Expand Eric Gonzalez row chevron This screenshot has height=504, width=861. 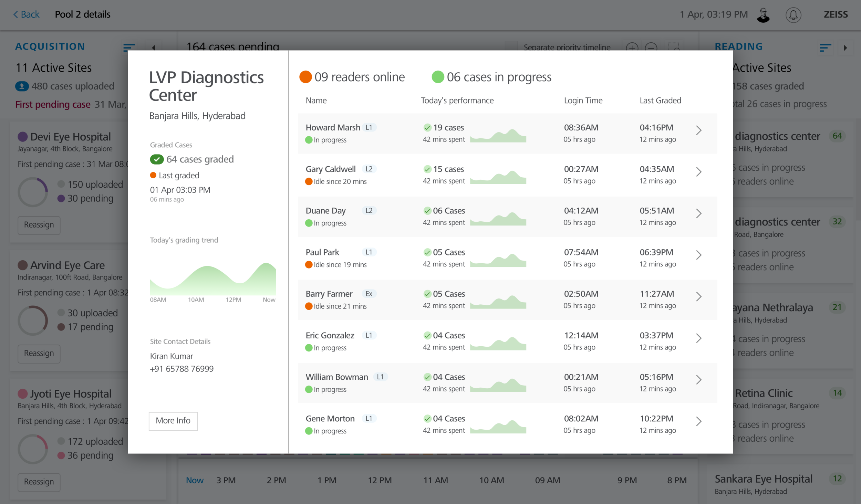(699, 338)
